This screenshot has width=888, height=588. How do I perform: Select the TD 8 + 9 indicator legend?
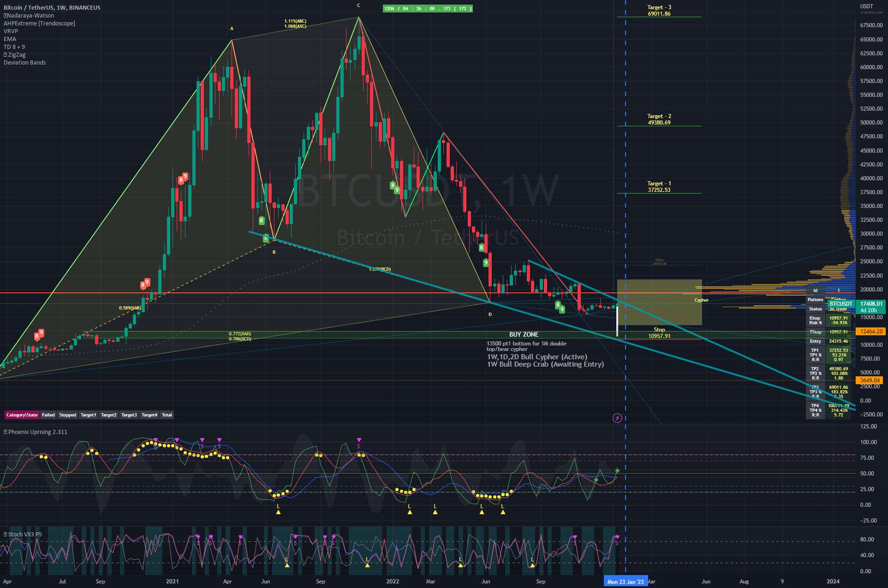pyautogui.click(x=14, y=47)
